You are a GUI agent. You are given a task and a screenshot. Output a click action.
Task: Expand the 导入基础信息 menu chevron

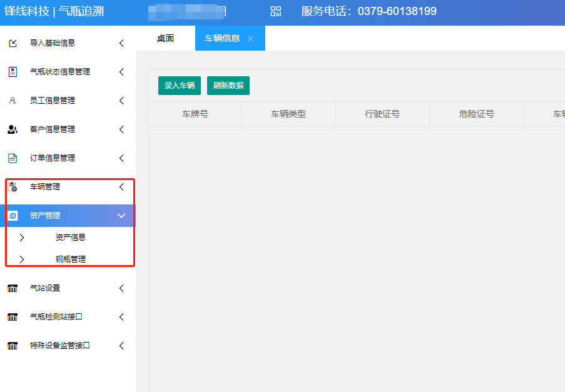[x=121, y=43]
